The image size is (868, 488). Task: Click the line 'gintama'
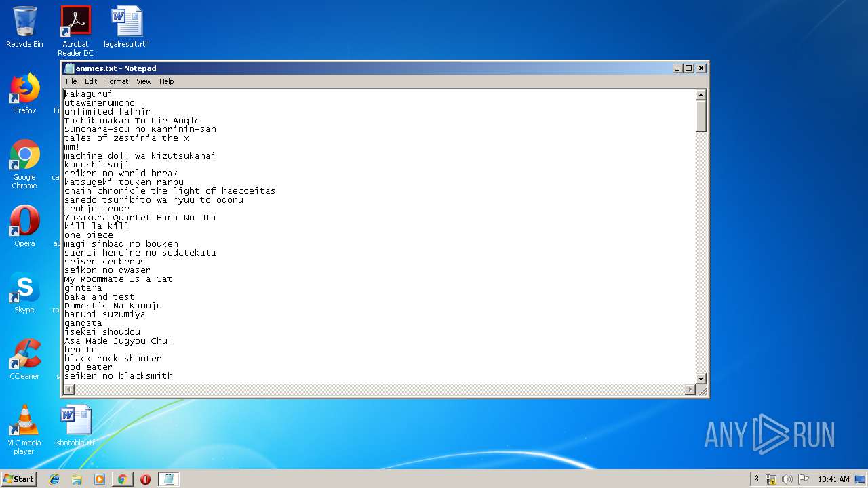pos(83,288)
